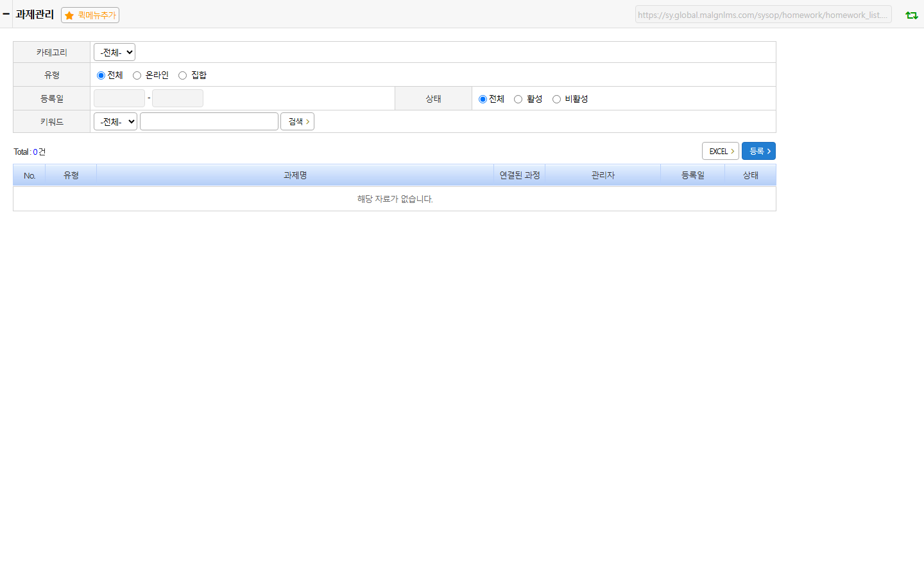The image size is (924, 578).
Task: Click the 검색 search button
Action: (297, 121)
